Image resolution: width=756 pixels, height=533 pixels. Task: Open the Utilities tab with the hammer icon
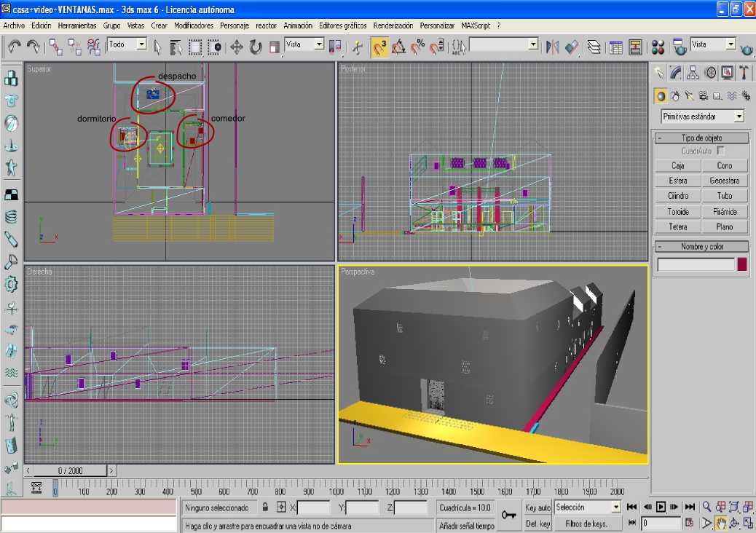(744, 73)
